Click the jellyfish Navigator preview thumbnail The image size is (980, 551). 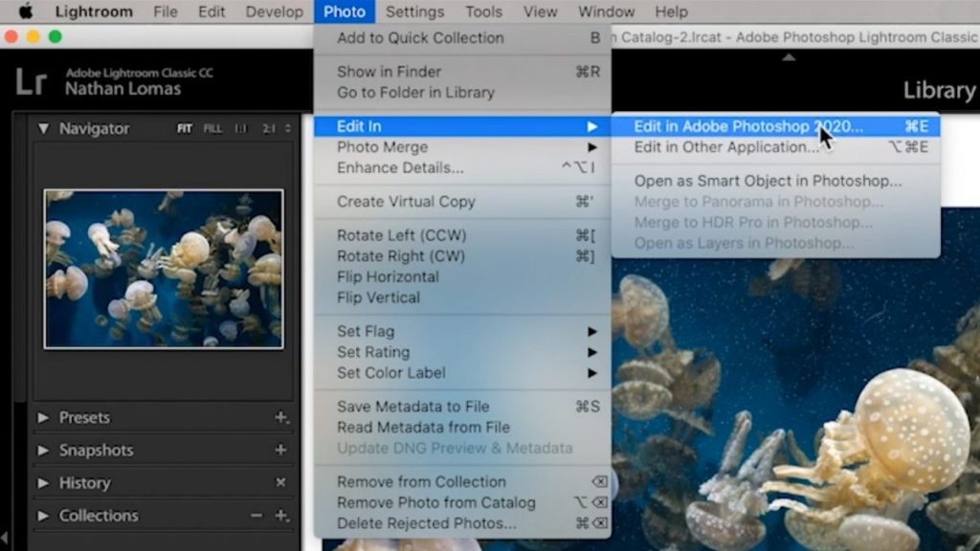pyautogui.click(x=164, y=269)
